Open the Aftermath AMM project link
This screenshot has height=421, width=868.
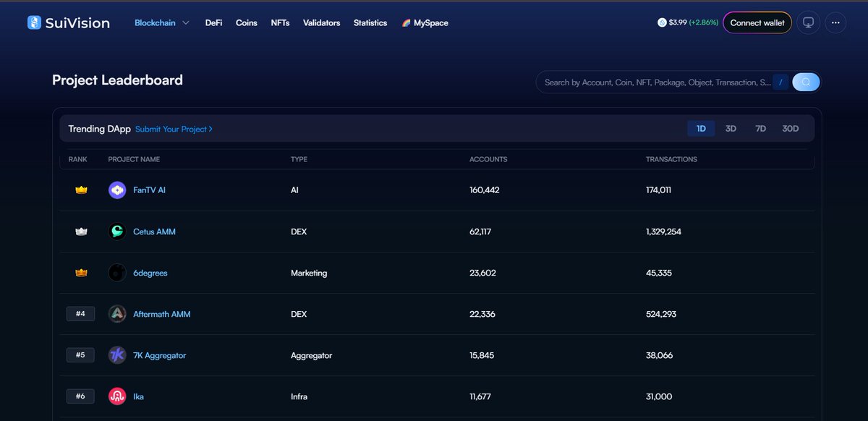pyautogui.click(x=162, y=314)
